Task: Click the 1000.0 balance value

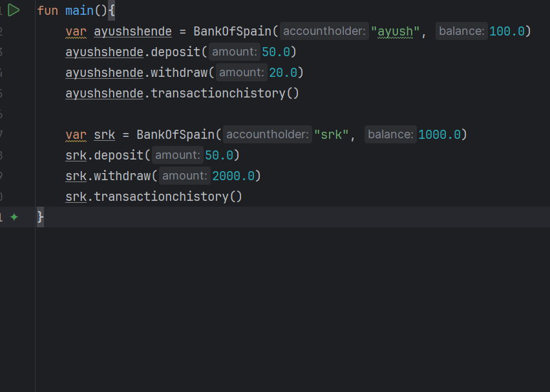Action: (x=439, y=134)
